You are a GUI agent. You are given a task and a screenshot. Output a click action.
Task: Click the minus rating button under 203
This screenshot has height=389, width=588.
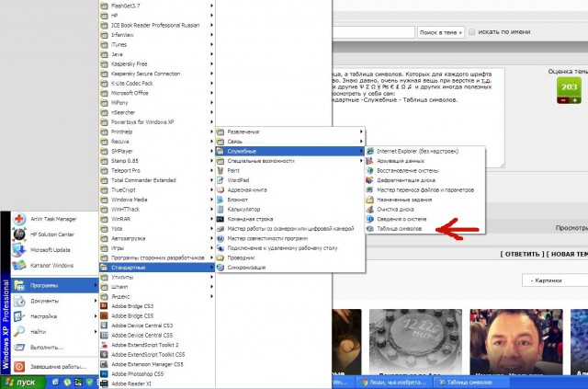(563, 100)
